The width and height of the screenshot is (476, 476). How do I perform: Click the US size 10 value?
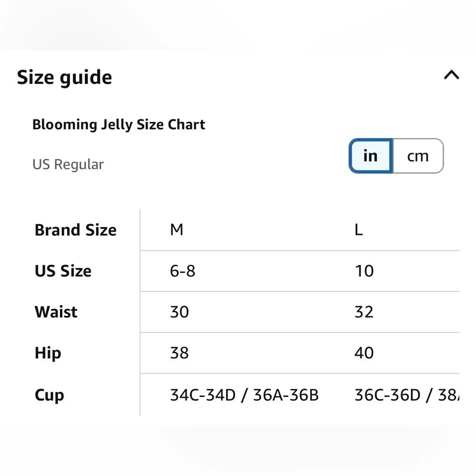pos(364,271)
